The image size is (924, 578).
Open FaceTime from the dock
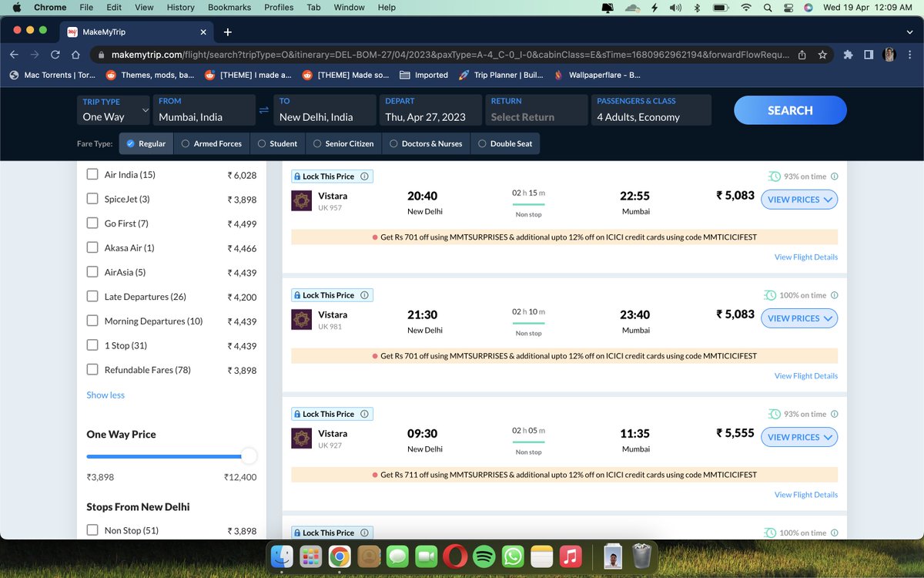pos(426,556)
